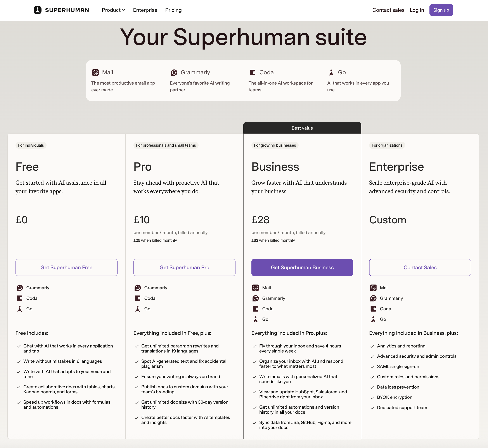Click Get Superhuman Free

point(66,267)
